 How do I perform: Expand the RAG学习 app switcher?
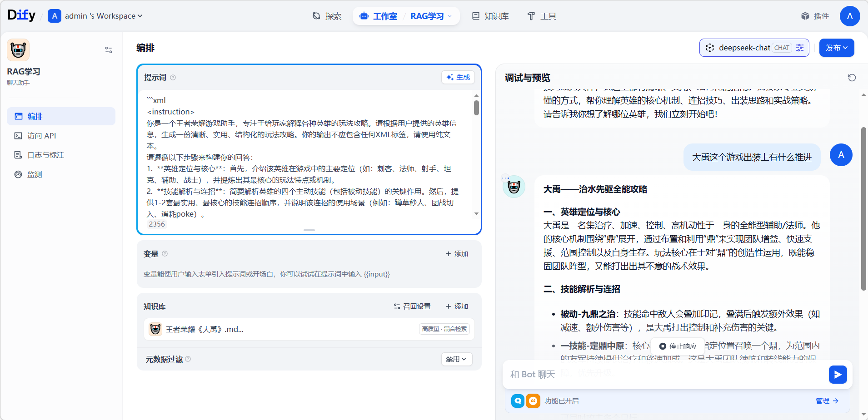[x=431, y=16]
